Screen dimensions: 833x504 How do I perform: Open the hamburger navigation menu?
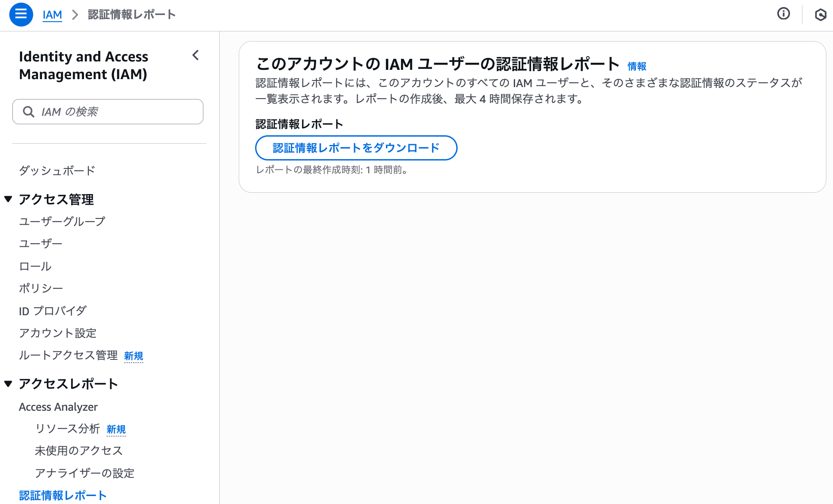click(x=21, y=15)
